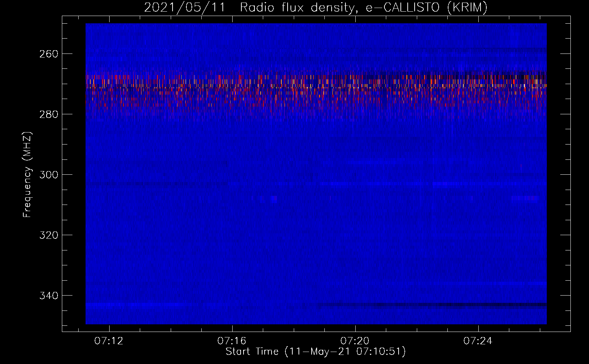Click the 320 frequency tick label
589x364 pixels.
click(x=49, y=235)
